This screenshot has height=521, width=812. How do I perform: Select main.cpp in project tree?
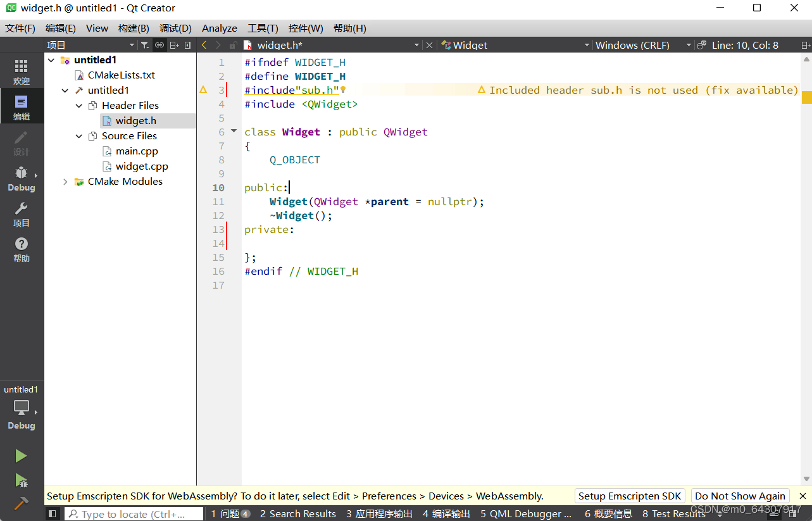pos(137,151)
